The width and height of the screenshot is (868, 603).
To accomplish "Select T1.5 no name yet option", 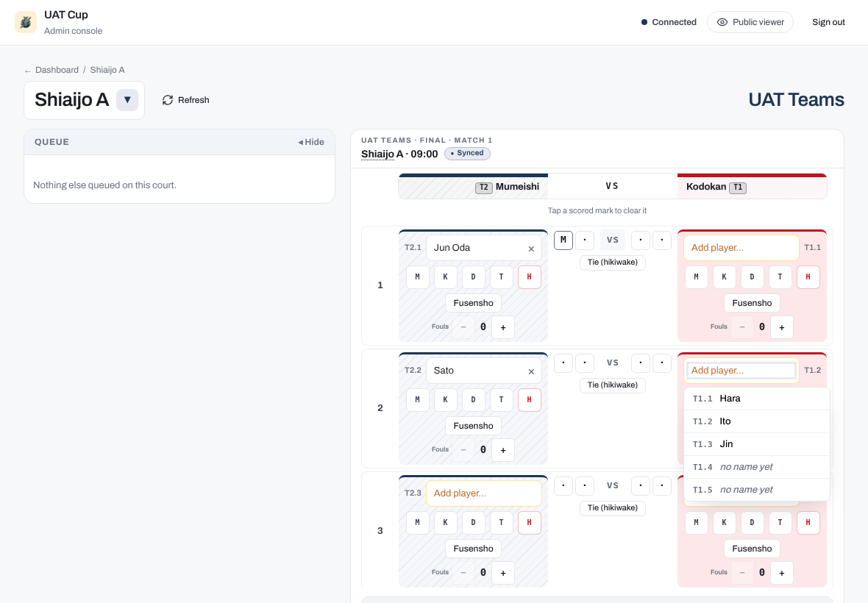I will (757, 490).
